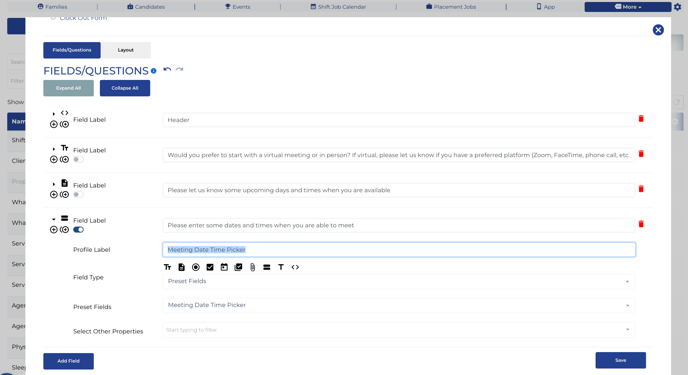The image size is (688, 375).
Task: Open the settings gear in top bar
Action: [677, 7]
